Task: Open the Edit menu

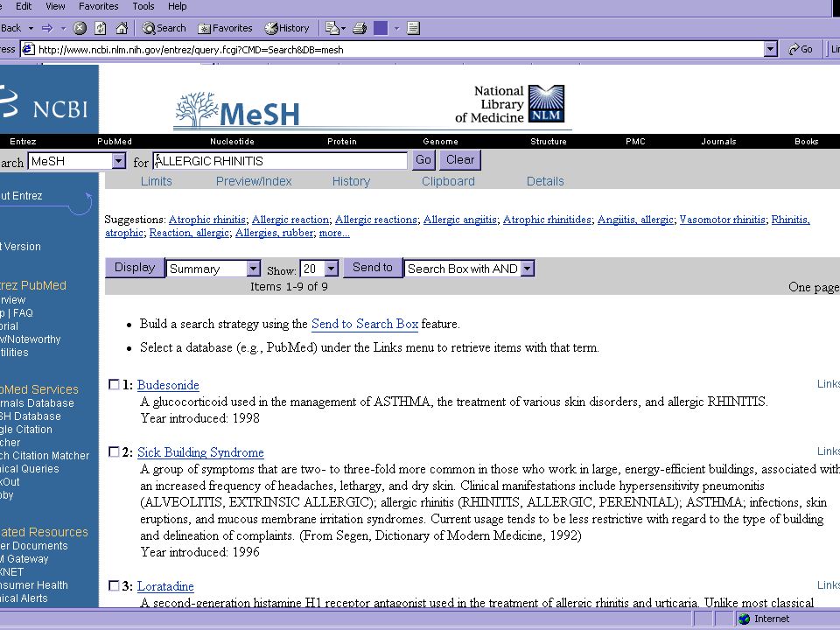Action: pyautogui.click(x=24, y=6)
